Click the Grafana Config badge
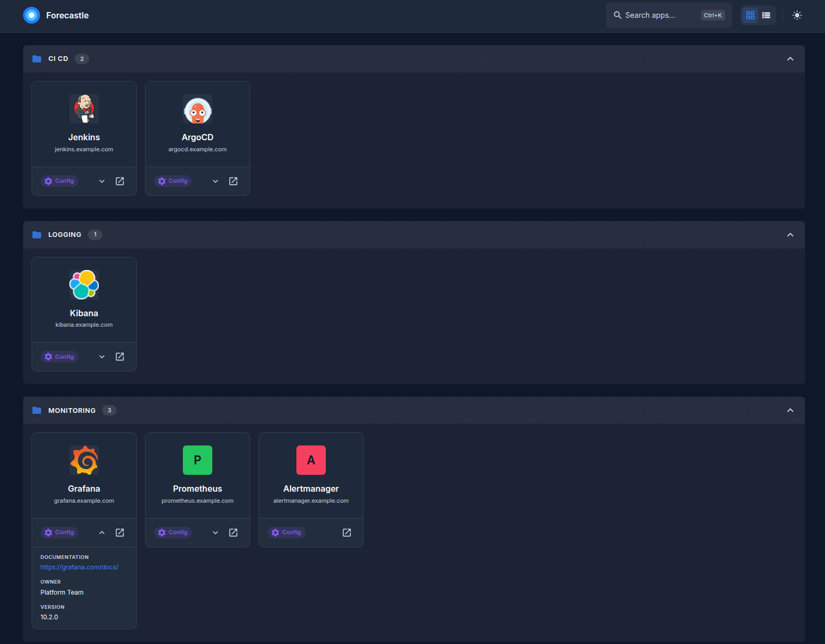The width and height of the screenshot is (825, 644). pos(59,533)
